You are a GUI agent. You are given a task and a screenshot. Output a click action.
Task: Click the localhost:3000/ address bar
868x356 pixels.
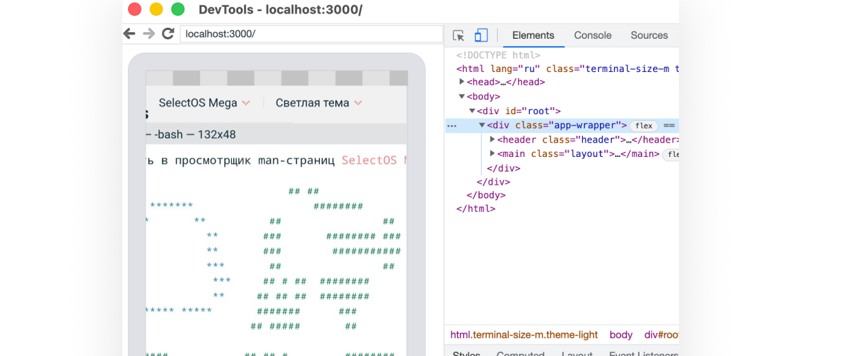click(x=312, y=34)
